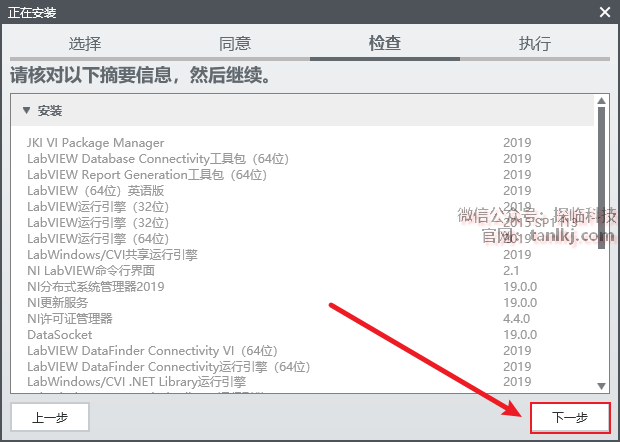The image size is (620, 442).
Task: Switch to the 选择 tab
Action: click(x=85, y=43)
